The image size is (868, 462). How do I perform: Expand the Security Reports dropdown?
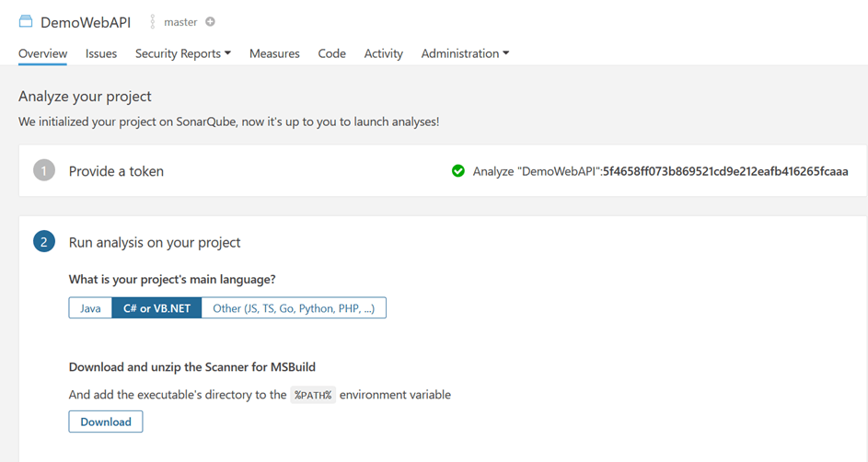point(183,53)
